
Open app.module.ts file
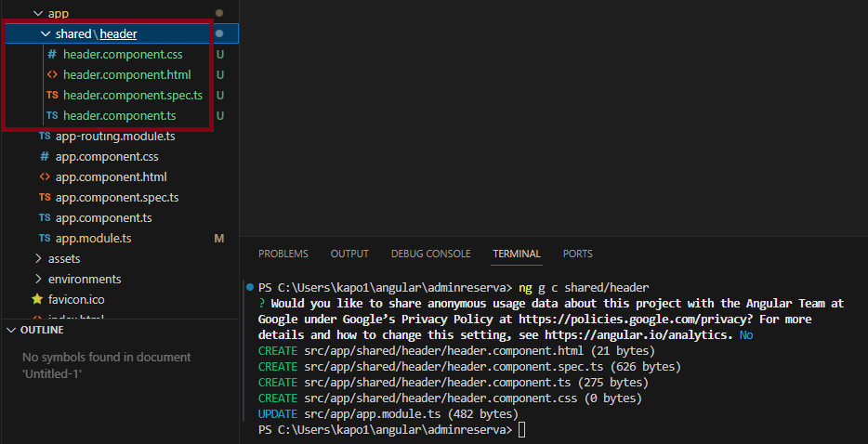(93, 239)
